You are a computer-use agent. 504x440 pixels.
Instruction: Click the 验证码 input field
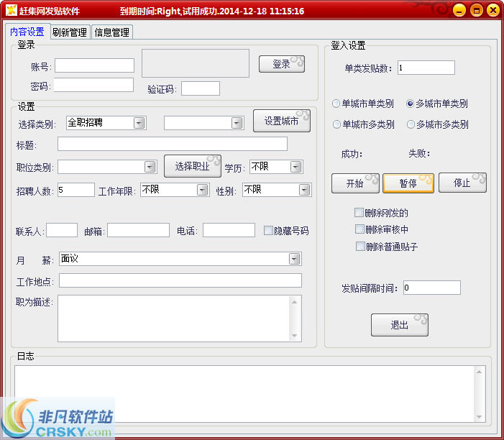(201, 88)
